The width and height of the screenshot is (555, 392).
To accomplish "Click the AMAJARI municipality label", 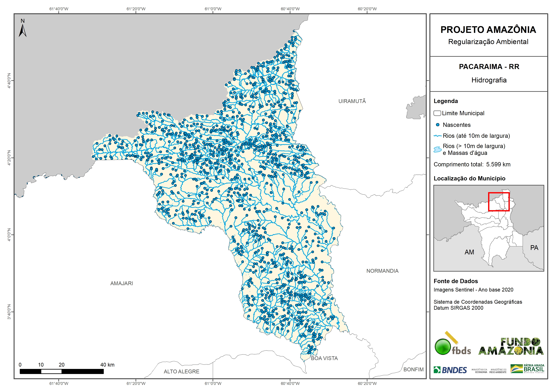I will pos(122,283).
